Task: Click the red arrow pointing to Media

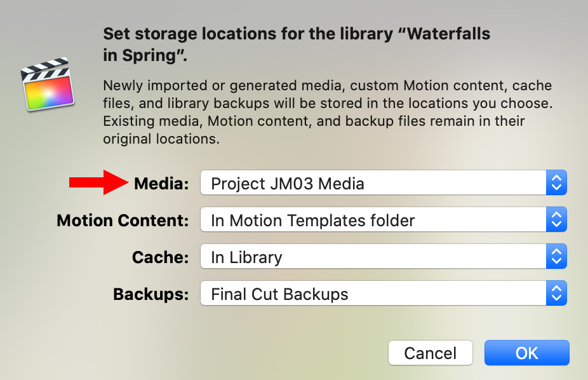Action: (98, 182)
